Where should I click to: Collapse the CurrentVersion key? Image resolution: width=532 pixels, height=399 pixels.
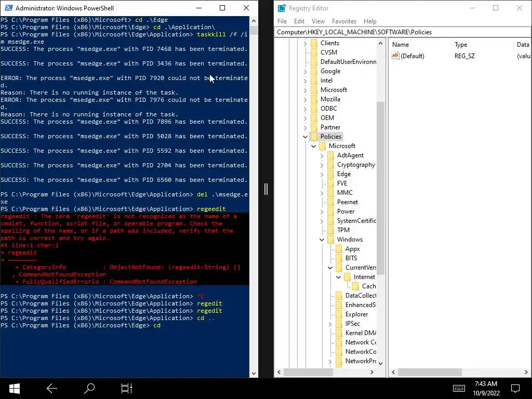[330, 268]
